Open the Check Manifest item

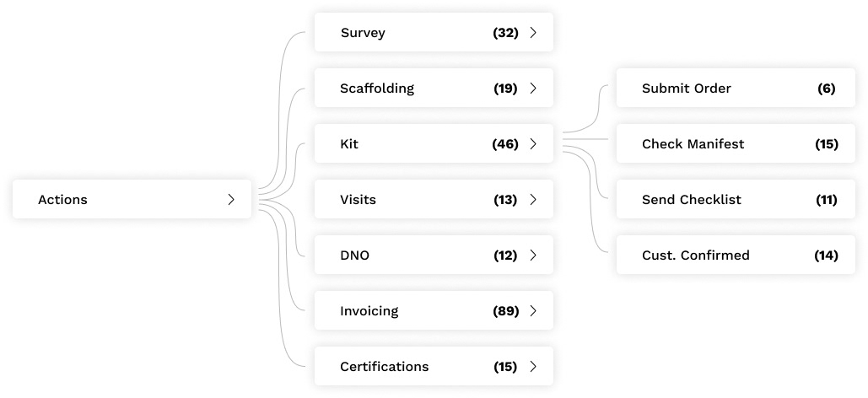(736, 144)
